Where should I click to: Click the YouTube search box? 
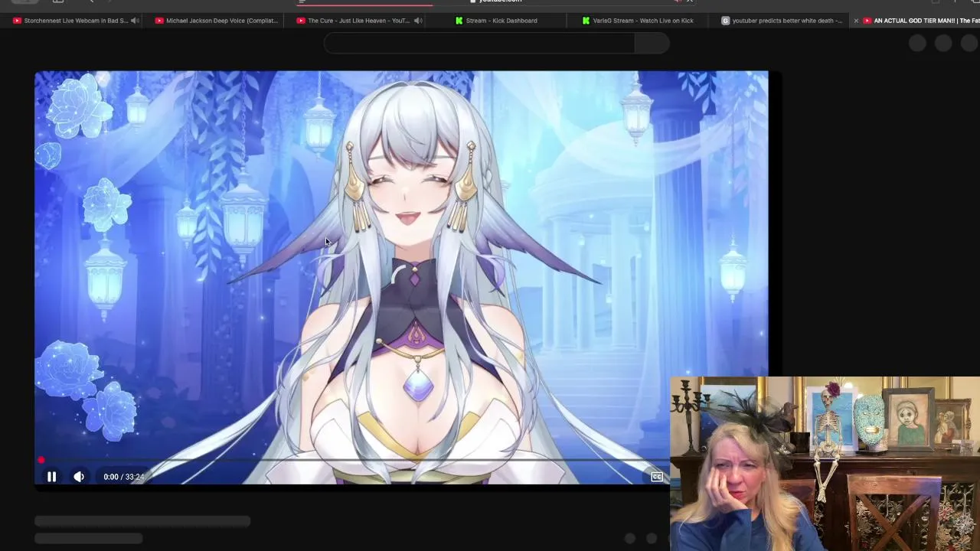tap(479, 44)
